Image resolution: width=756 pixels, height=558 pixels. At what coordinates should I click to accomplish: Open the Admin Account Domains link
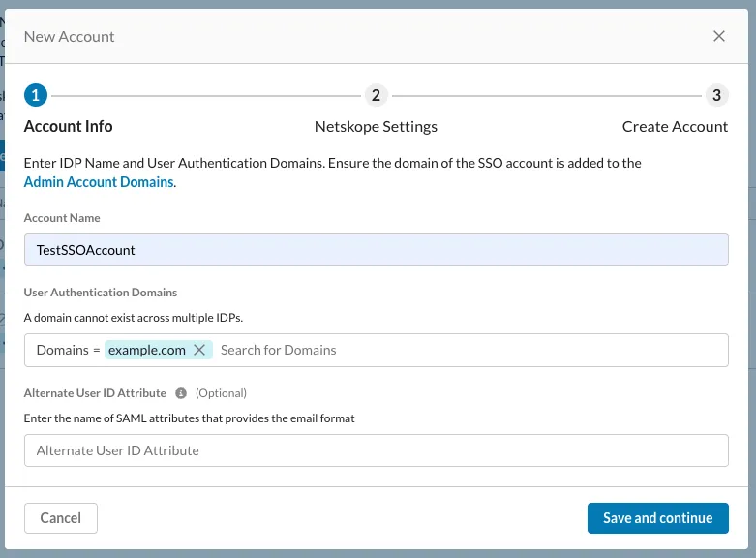(99, 182)
